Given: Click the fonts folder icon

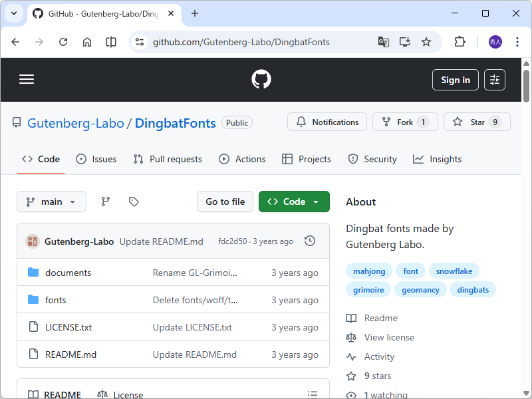Looking at the screenshot, I should pos(33,299).
